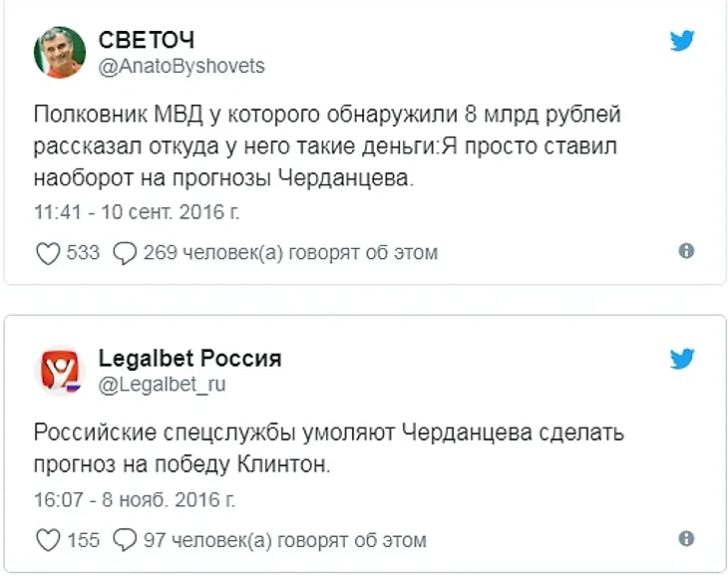Open the Legalbet Россия logo avatar

(61, 371)
